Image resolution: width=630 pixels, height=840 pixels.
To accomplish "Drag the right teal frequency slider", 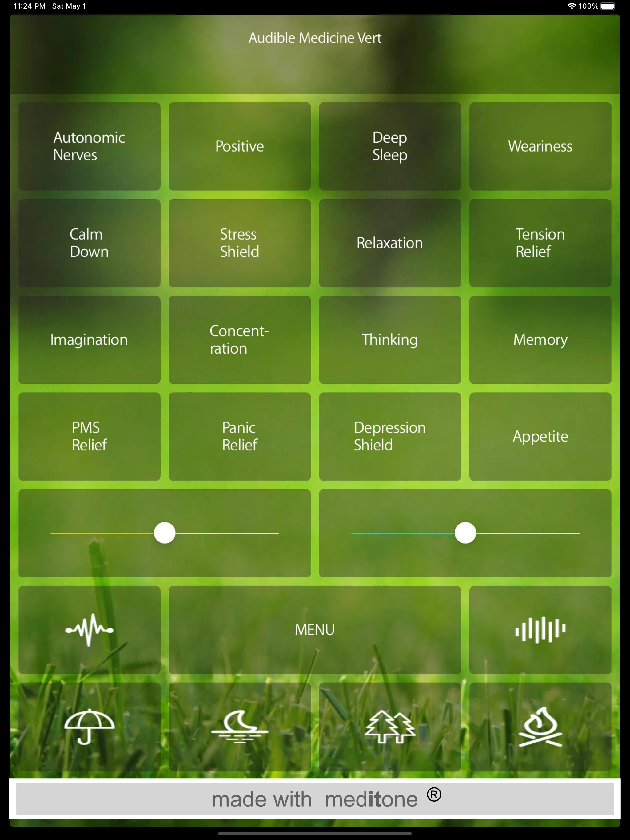I will (x=465, y=533).
